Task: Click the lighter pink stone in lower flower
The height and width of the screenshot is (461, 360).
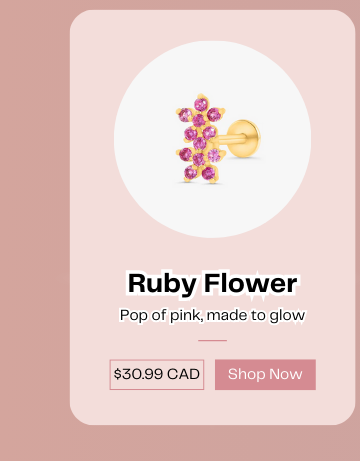Action: coord(214,155)
